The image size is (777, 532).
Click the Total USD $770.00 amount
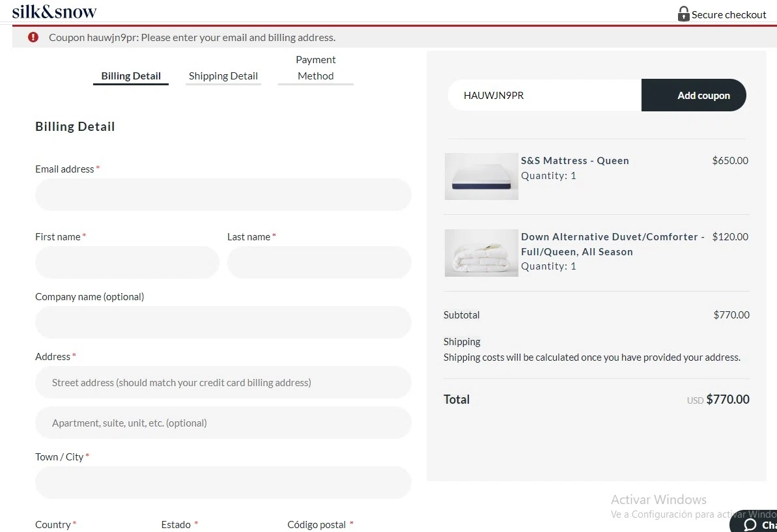click(x=718, y=399)
